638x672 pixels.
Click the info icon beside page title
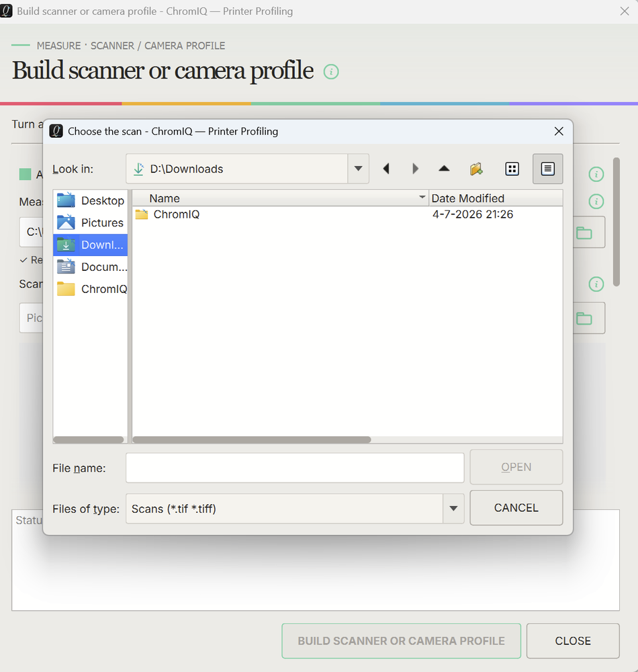pos(331,72)
